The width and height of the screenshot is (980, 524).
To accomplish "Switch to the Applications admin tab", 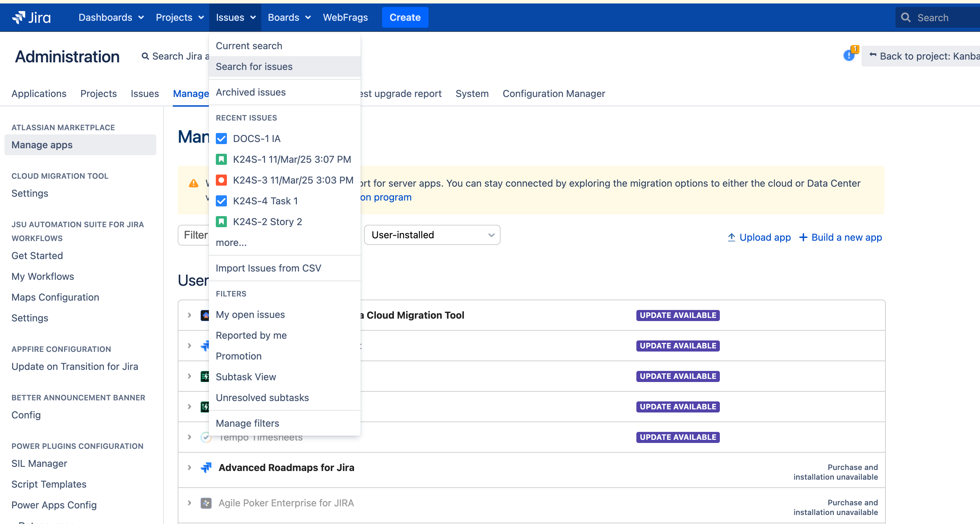I will click(39, 94).
